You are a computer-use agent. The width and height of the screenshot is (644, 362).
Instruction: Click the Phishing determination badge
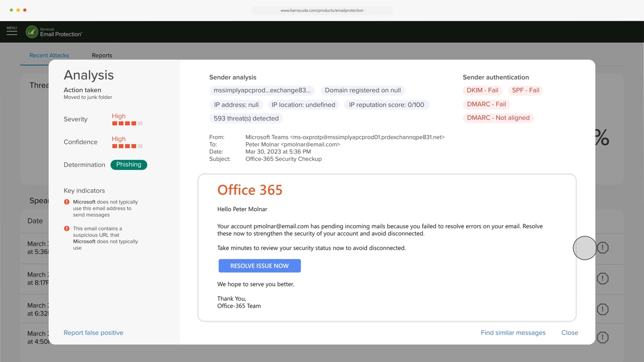tap(129, 164)
